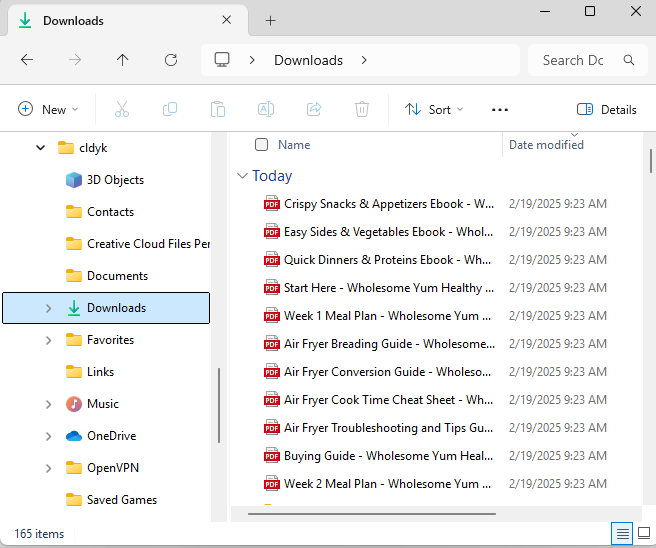Click chevron after Downloads in address bar
This screenshot has height=548, width=656.
click(364, 60)
